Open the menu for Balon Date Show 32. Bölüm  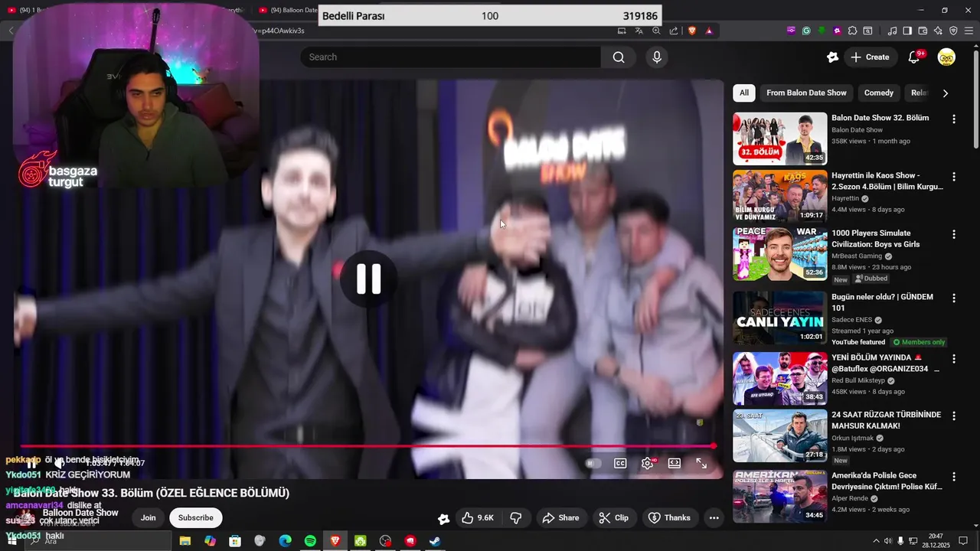click(954, 119)
